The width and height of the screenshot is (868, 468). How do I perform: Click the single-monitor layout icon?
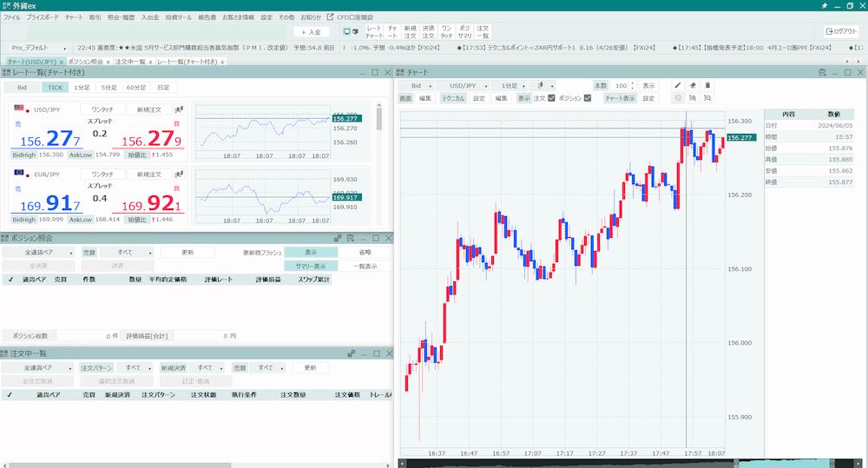tap(346, 31)
